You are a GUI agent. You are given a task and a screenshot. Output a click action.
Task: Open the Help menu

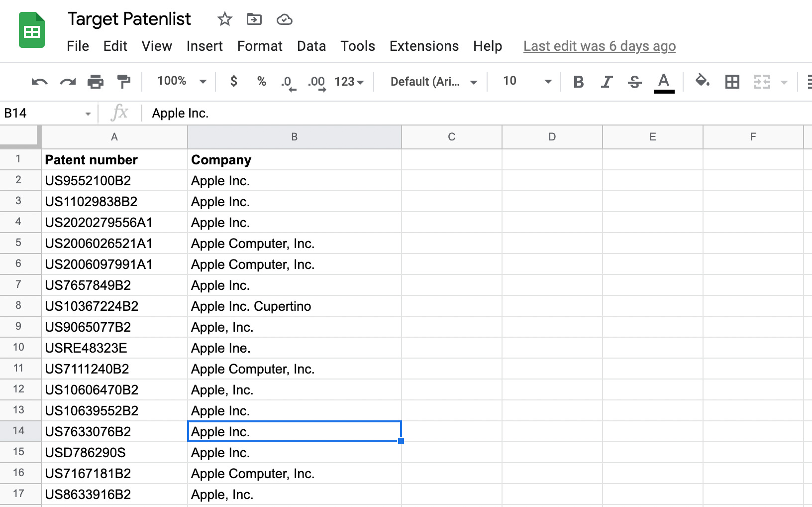pos(488,46)
